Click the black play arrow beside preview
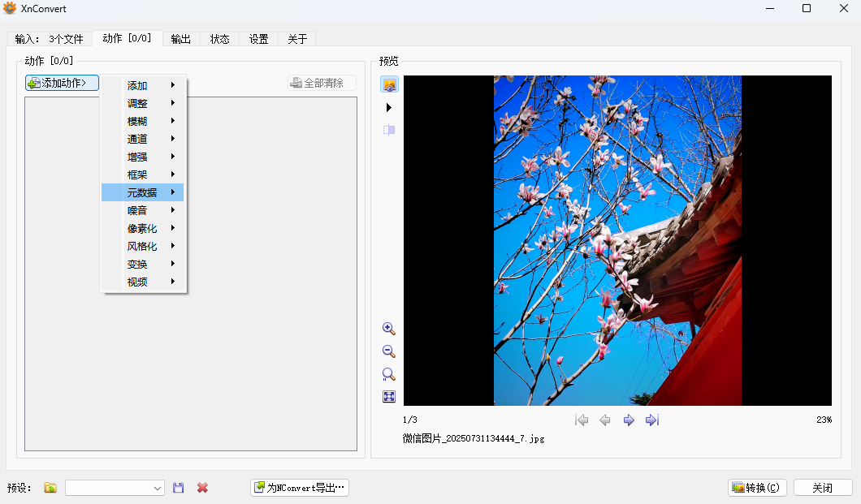Viewport: 861px width, 504px height. pos(389,107)
